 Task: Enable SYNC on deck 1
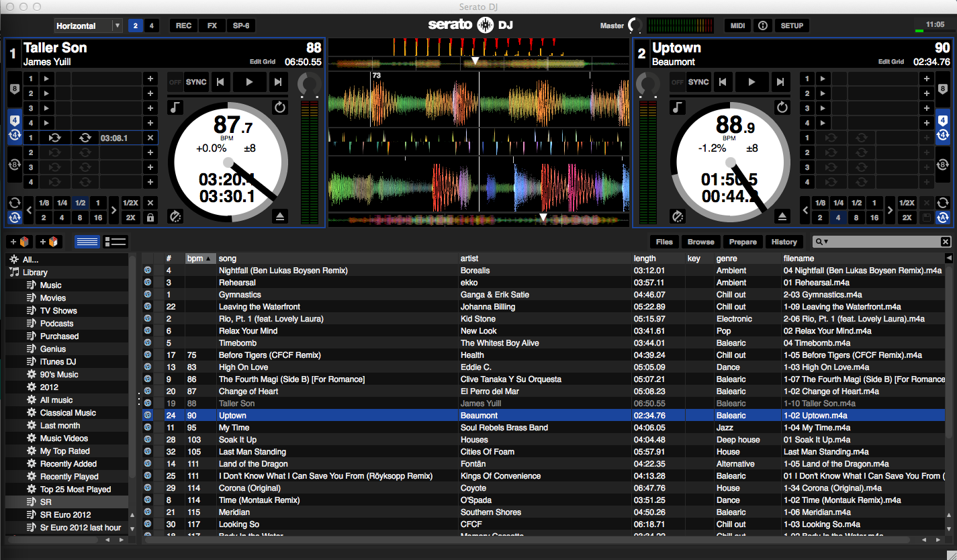[196, 82]
